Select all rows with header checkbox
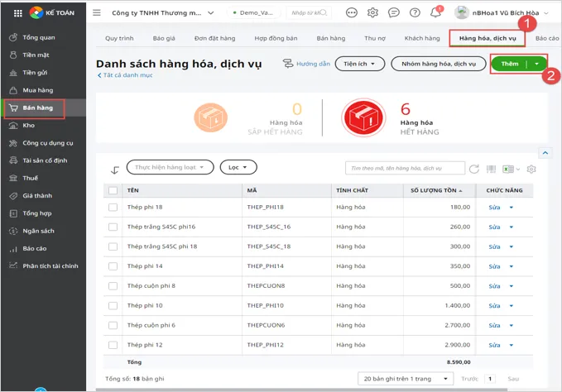Screen dimensions: 562x392 pos(113,190)
